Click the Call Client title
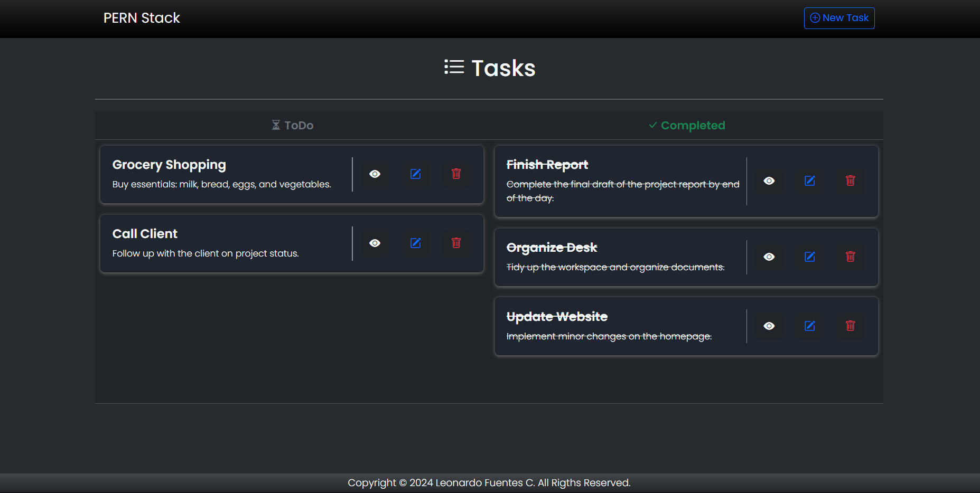Viewport: 980px width, 493px height. (x=145, y=234)
